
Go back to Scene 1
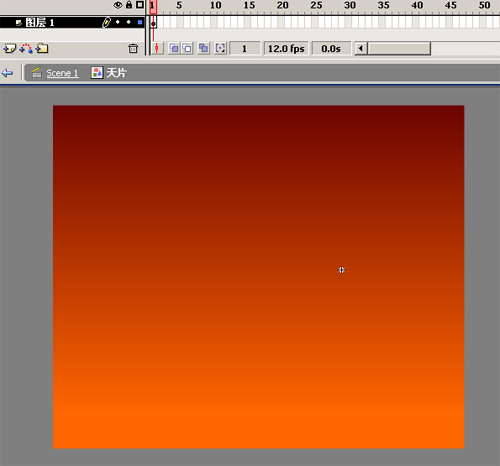[x=62, y=73]
